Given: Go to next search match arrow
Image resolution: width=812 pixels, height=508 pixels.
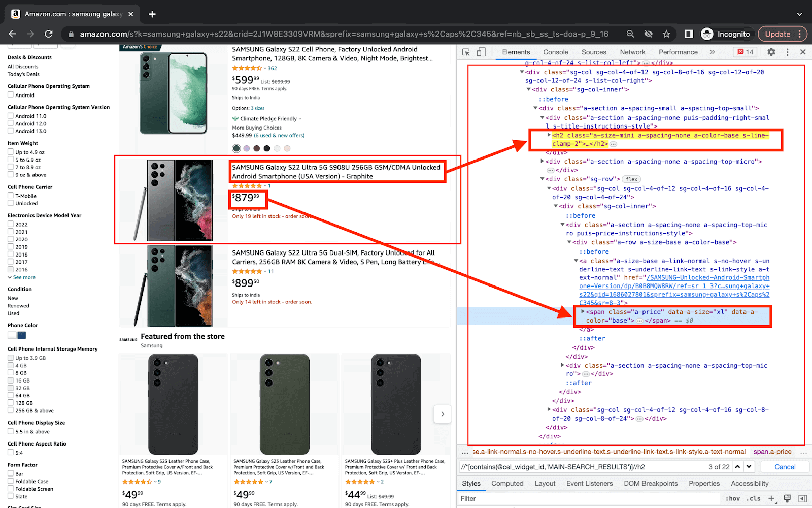Looking at the screenshot, I should click(749, 466).
